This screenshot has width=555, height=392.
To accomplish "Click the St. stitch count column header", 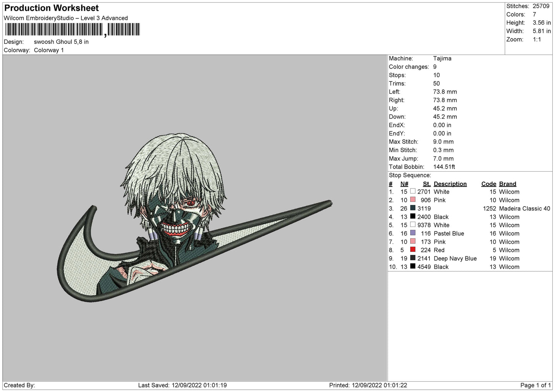I will (426, 184).
